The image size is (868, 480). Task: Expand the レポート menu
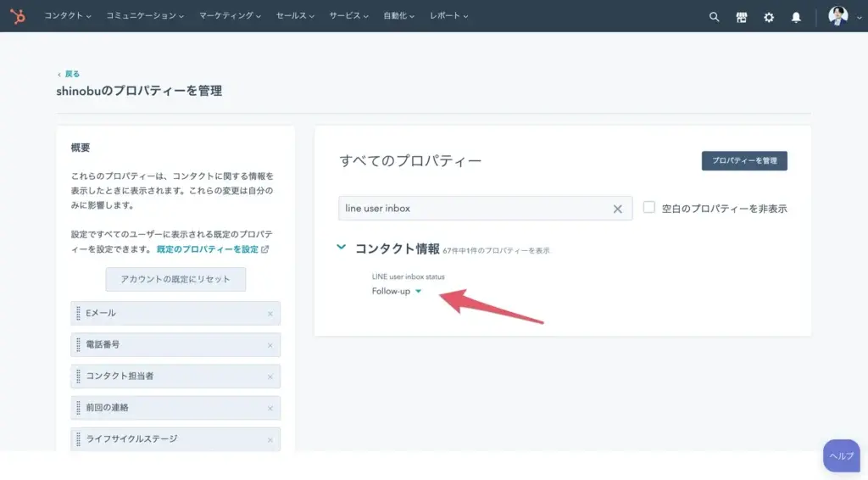(x=450, y=16)
